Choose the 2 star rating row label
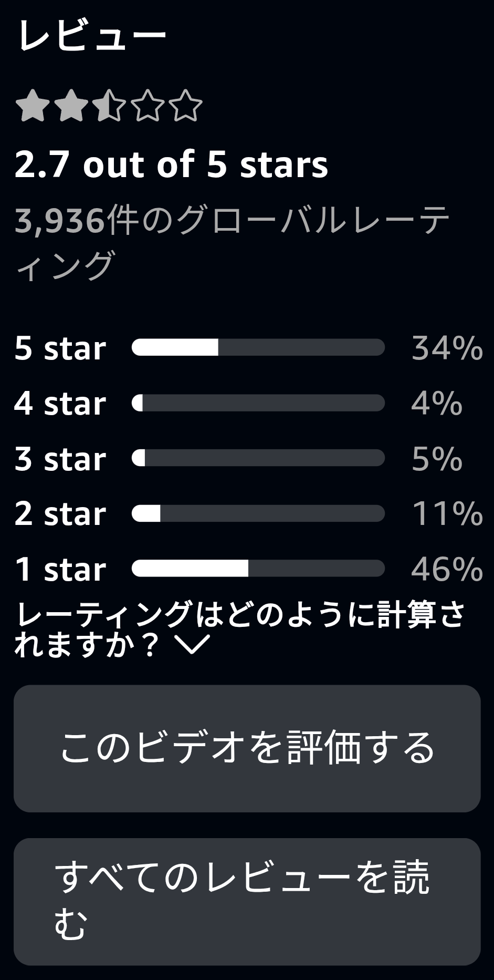 [60, 513]
